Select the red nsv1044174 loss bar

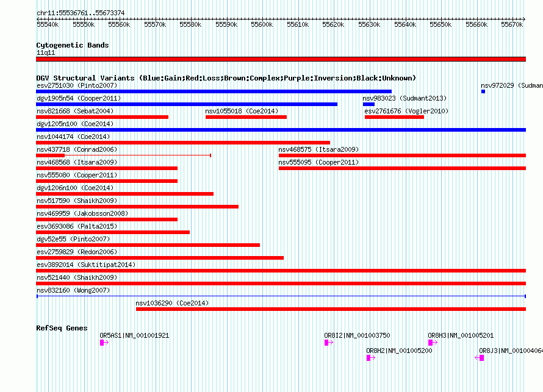[183, 143]
